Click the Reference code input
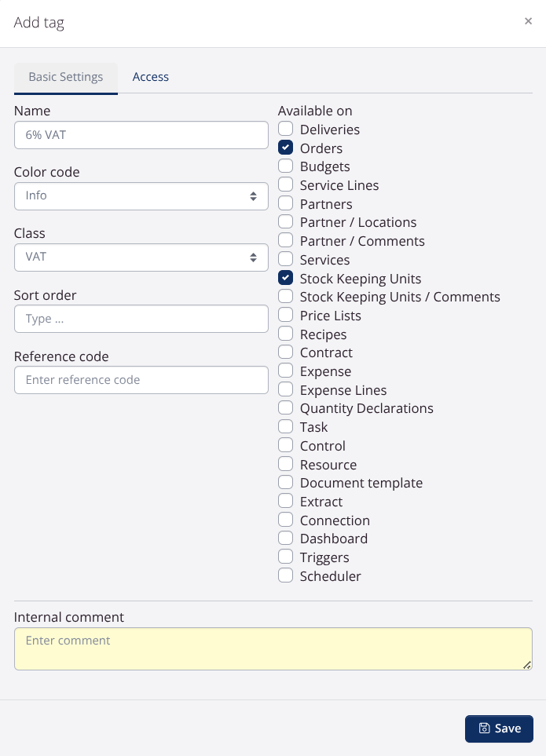546x756 pixels. click(141, 380)
